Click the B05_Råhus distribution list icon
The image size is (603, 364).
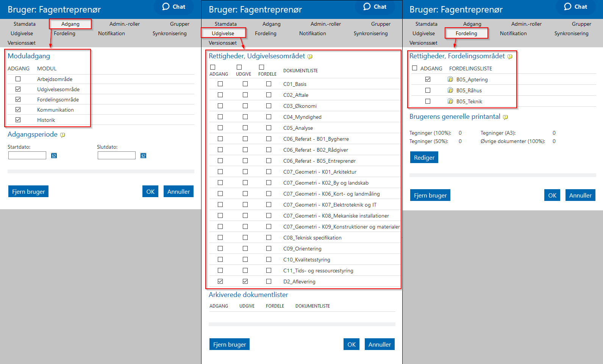pos(450,90)
